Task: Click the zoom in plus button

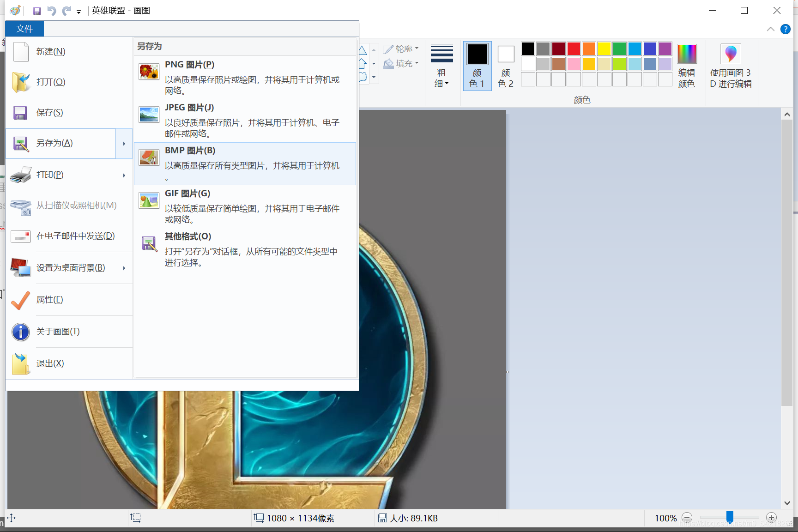Action: [771, 518]
